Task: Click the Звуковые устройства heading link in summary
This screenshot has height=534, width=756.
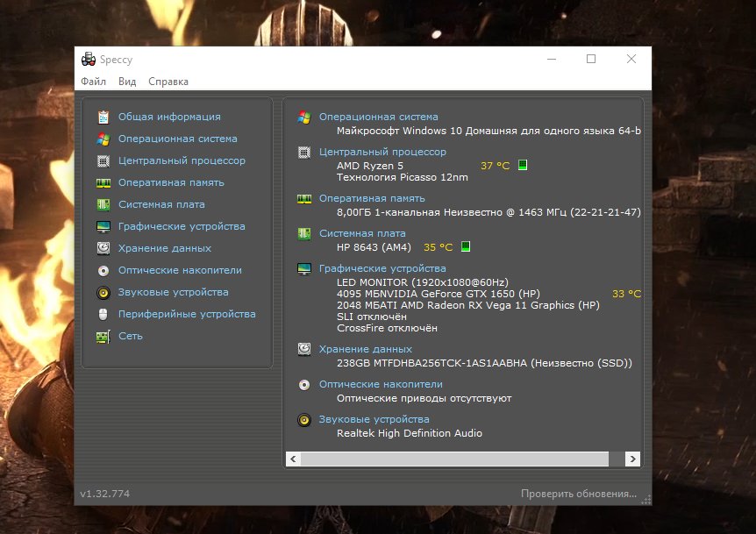Action: click(x=374, y=419)
